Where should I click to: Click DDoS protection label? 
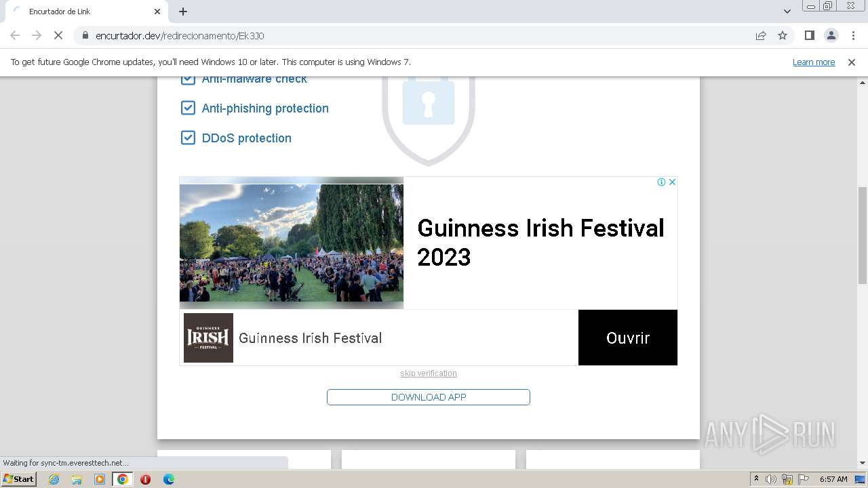click(247, 138)
